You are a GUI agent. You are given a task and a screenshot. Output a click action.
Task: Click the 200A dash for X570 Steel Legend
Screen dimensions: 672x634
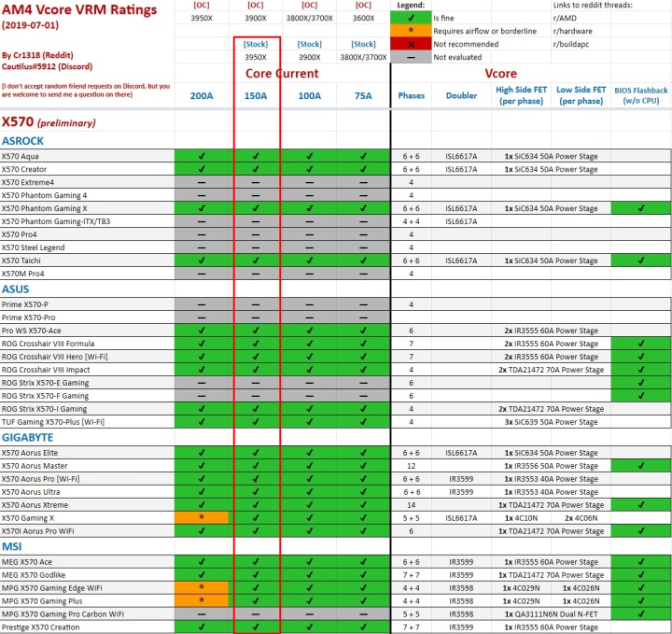pos(202,247)
